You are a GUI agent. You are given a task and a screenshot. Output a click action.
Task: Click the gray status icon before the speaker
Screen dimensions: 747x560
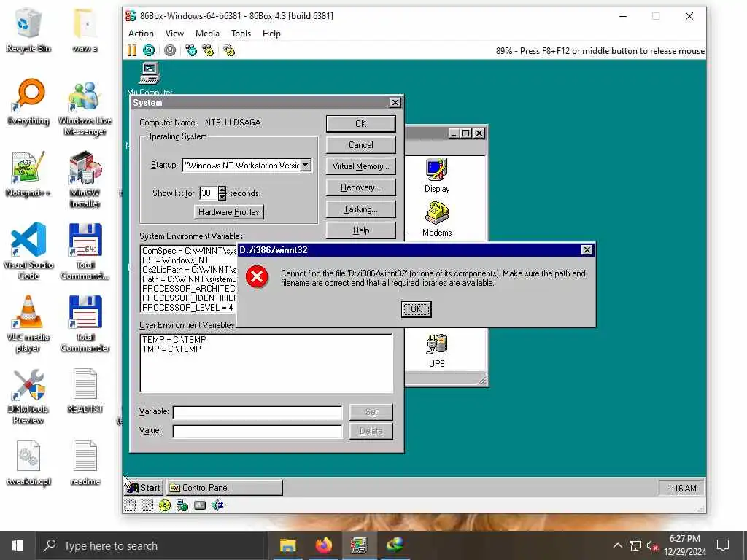click(200, 505)
